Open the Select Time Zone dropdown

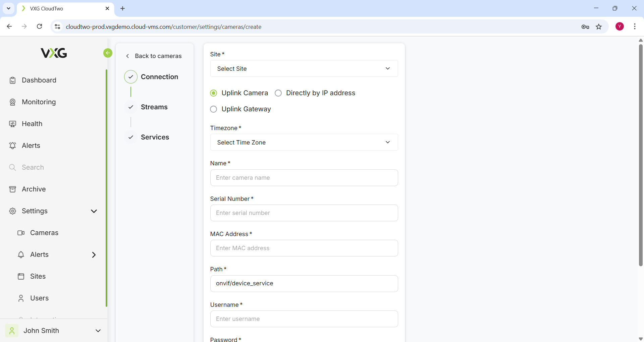point(304,142)
